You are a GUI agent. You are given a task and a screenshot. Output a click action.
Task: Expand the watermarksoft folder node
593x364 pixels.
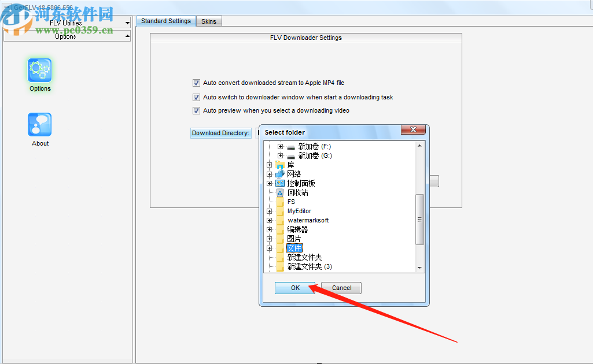coord(269,221)
